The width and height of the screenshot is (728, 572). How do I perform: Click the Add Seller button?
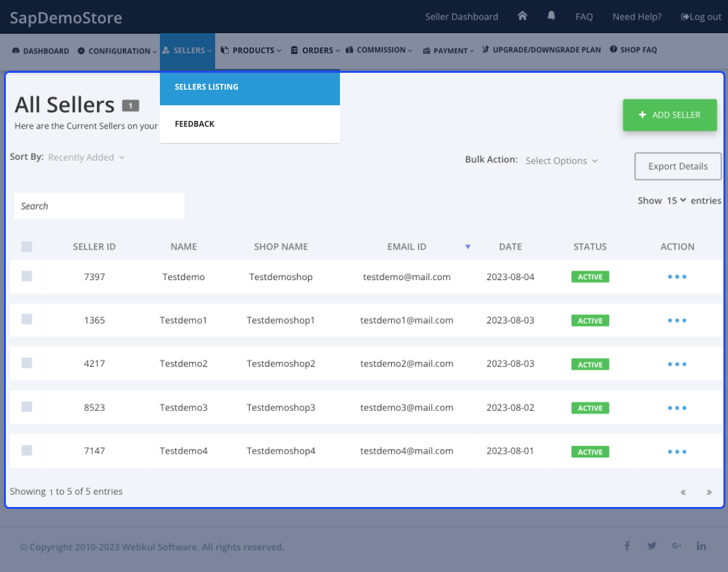[x=669, y=115]
